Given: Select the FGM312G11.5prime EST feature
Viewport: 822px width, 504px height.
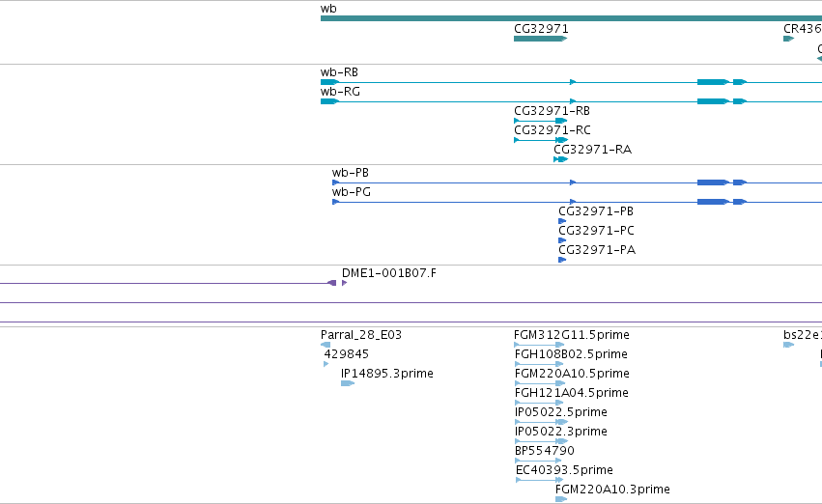Looking at the screenshot, I should [x=539, y=345].
